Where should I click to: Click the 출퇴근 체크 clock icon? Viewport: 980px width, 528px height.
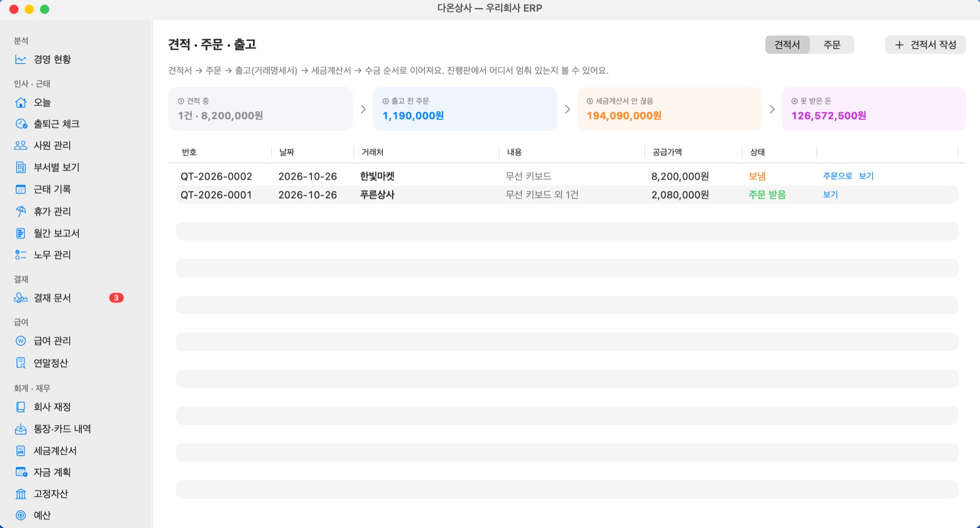click(21, 124)
